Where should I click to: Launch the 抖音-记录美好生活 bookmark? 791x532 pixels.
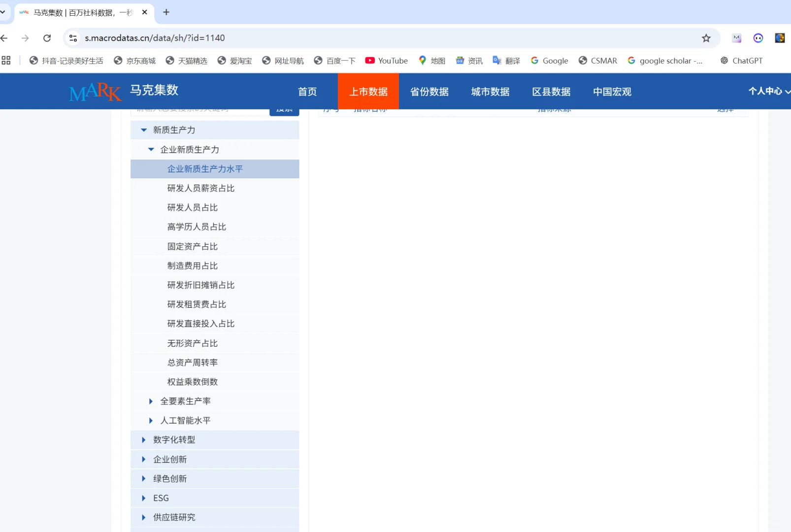[66, 60]
